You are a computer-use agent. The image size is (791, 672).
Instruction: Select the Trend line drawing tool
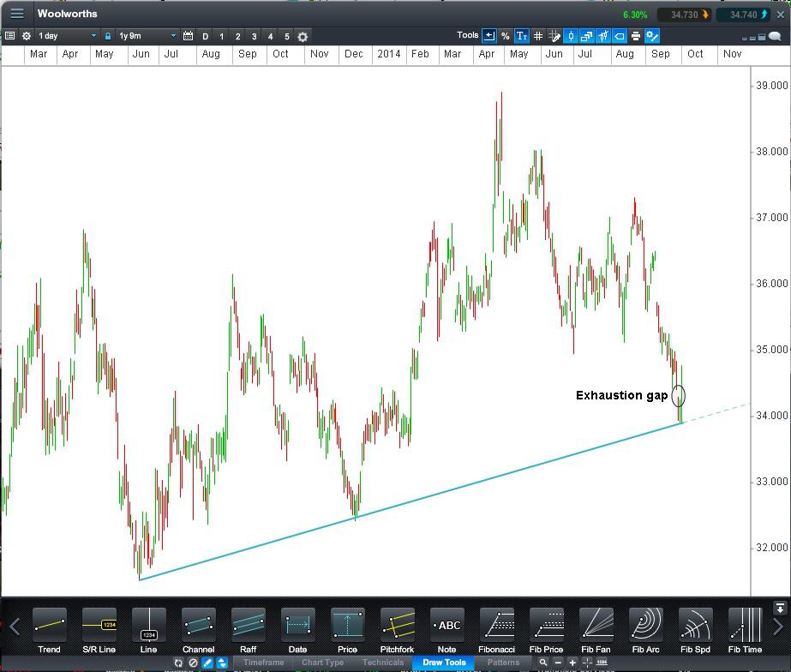49,630
